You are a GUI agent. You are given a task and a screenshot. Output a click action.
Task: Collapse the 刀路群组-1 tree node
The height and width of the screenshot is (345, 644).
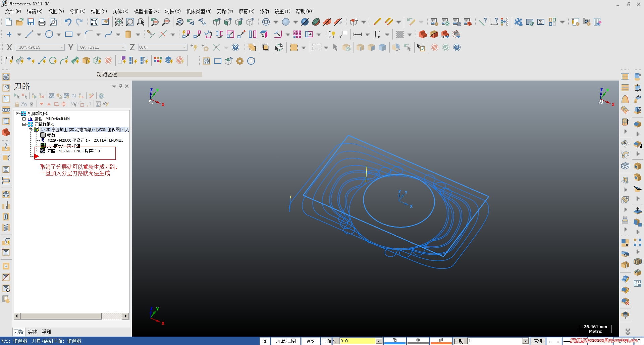pyautogui.click(x=24, y=124)
